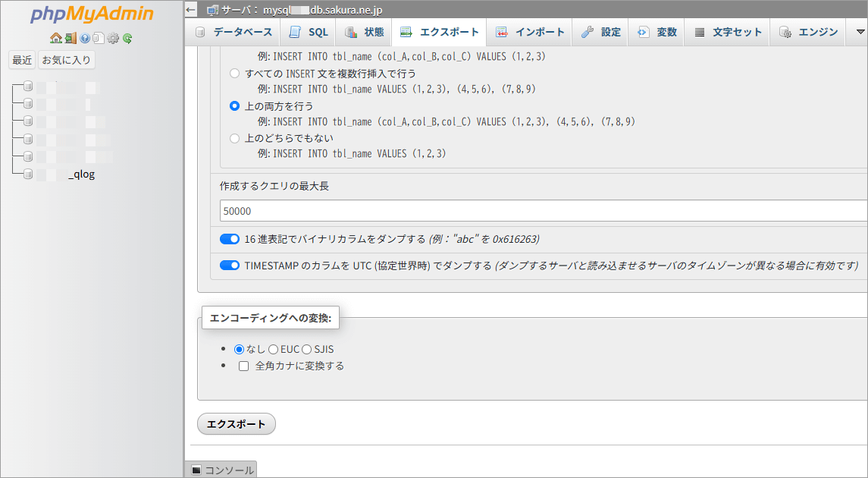
Task: Go to the 設定 tab
Action: pos(600,32)
